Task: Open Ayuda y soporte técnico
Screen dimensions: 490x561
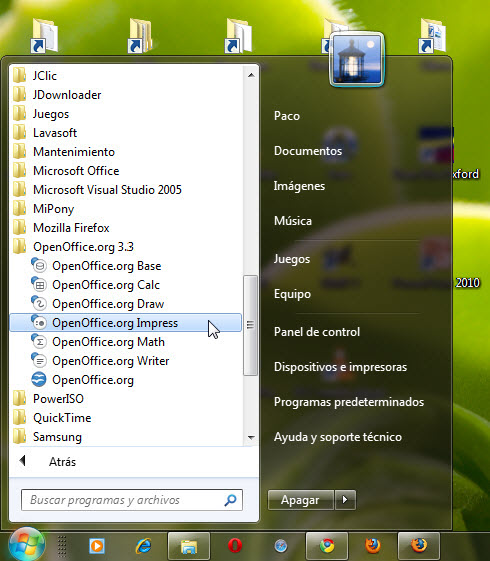Action: tap(338, 437)
